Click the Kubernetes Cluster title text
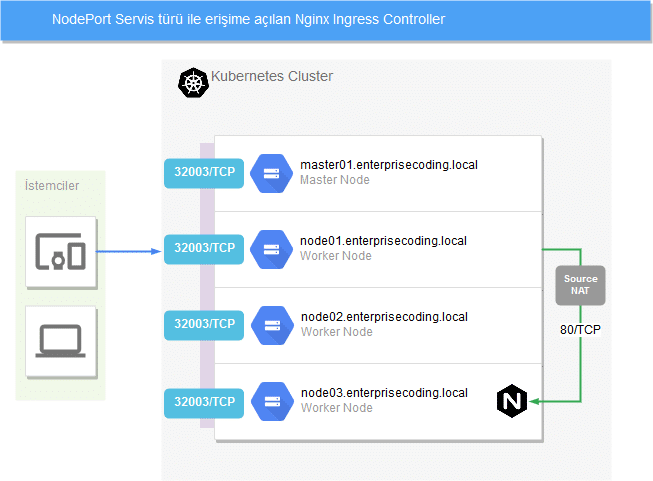Image resolution: width=653 pixels, height=481 pixels. (272, 76)
